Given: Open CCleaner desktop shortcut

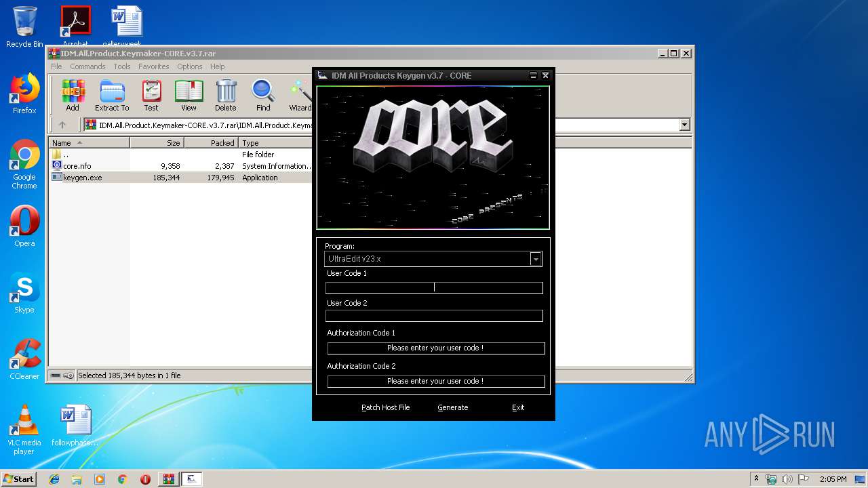Looking at the screenshot, I should (24, 359).
